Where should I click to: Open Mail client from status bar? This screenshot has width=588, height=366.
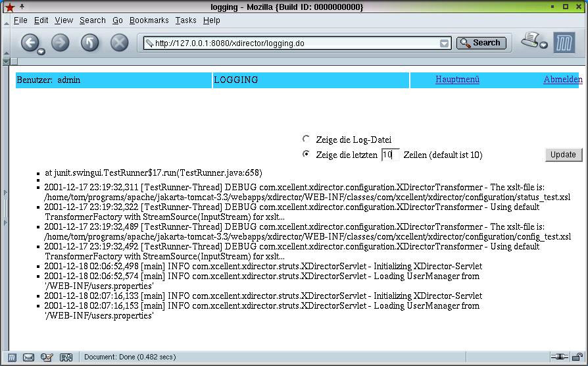(28, 357)
